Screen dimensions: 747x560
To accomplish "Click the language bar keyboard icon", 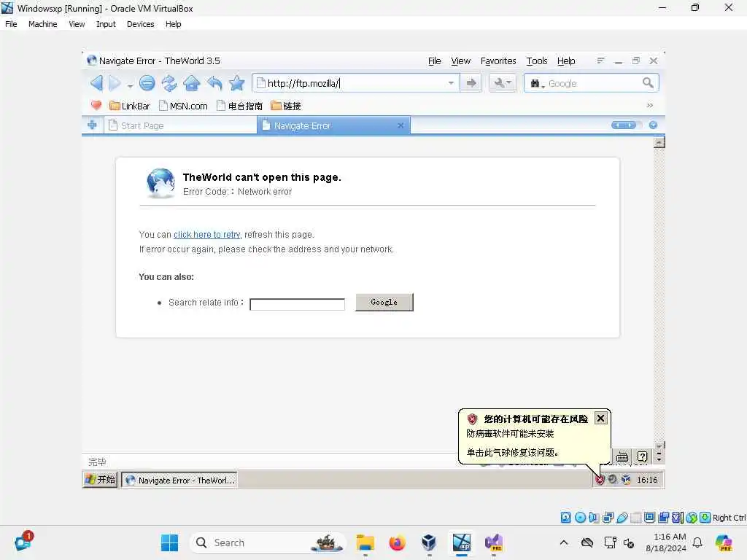I will 622,457.
